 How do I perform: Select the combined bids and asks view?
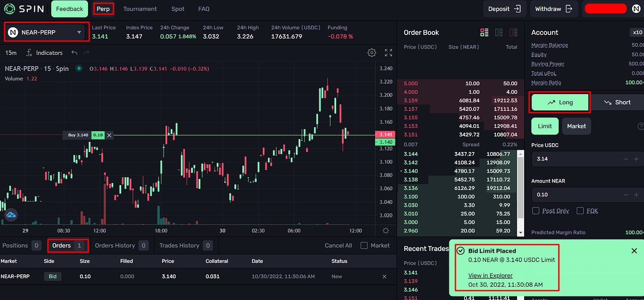click(484, 32)
